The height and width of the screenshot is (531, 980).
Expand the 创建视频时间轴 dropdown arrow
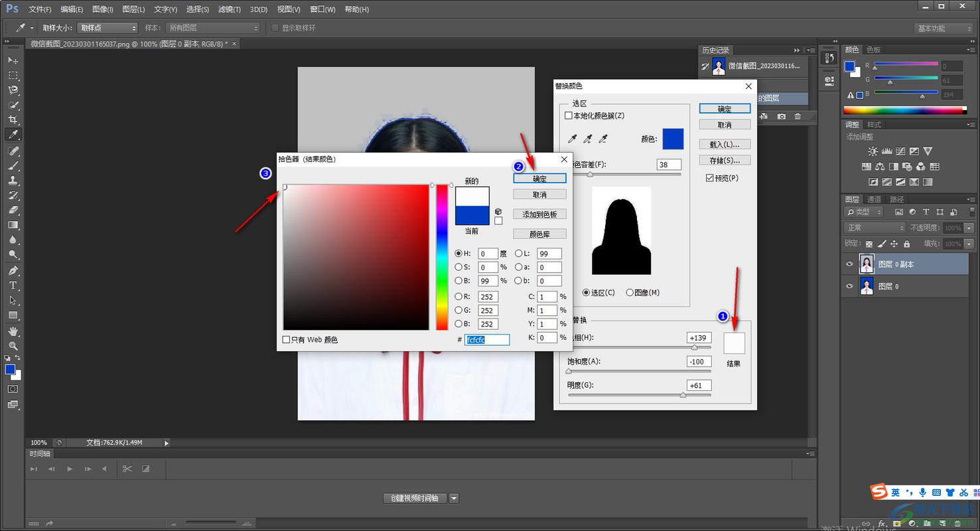coord(454,498)
